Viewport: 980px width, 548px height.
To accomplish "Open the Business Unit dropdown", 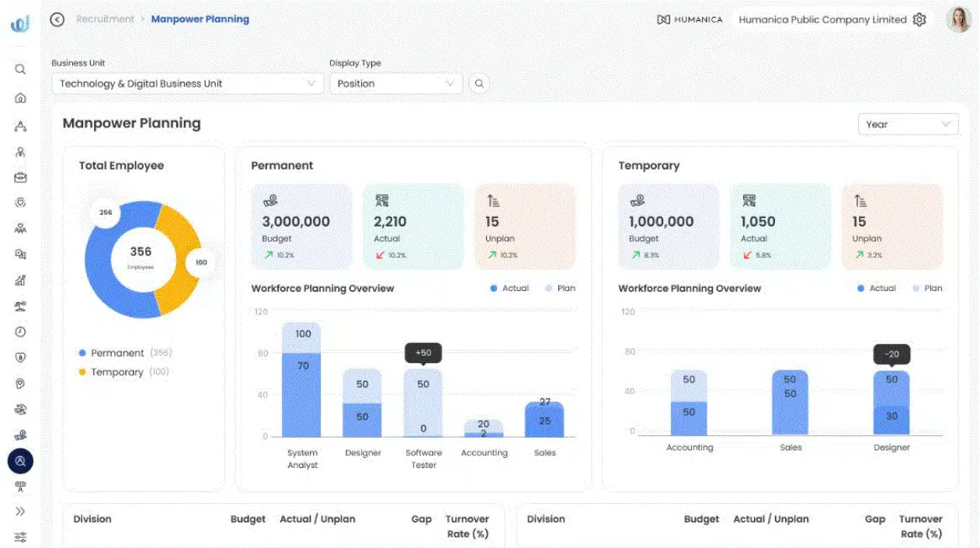I will (187, 84).
